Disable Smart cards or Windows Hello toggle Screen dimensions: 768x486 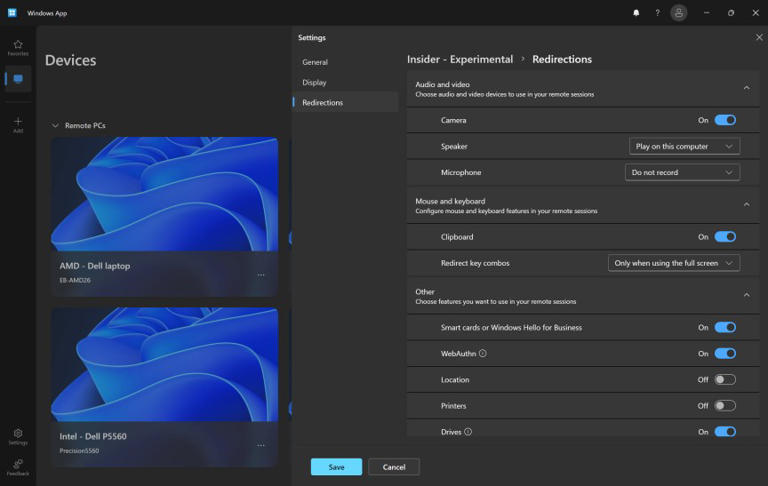725,327
